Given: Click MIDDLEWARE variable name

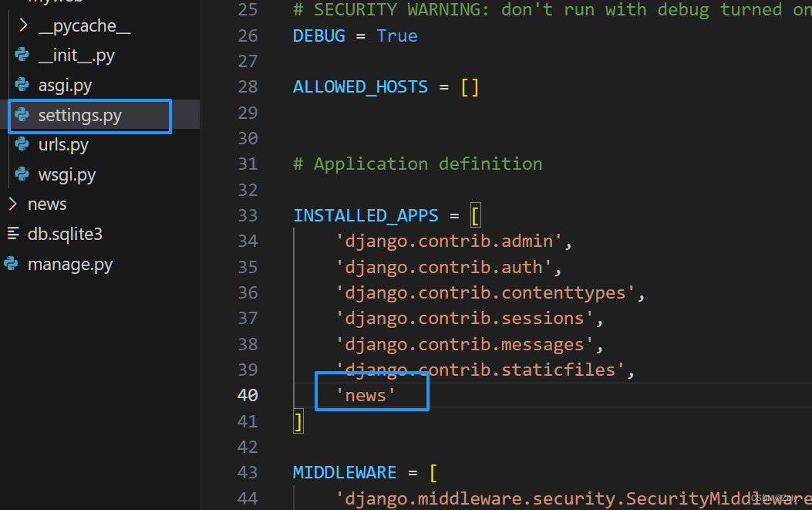Looking at the screenshot, I should (345, 473).
